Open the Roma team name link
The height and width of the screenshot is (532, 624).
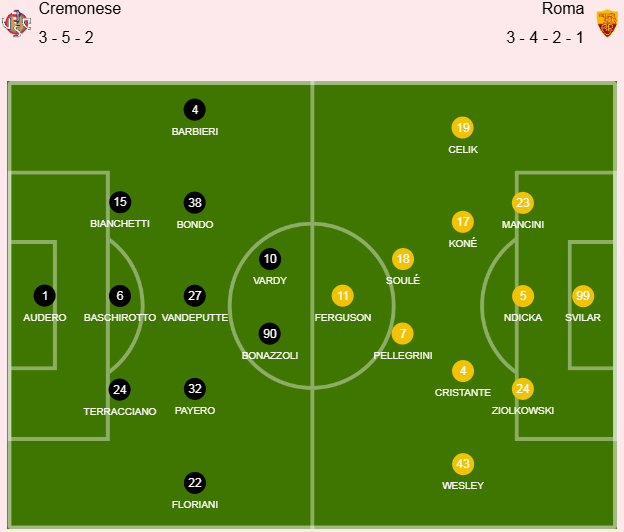(x=563, y=9)
